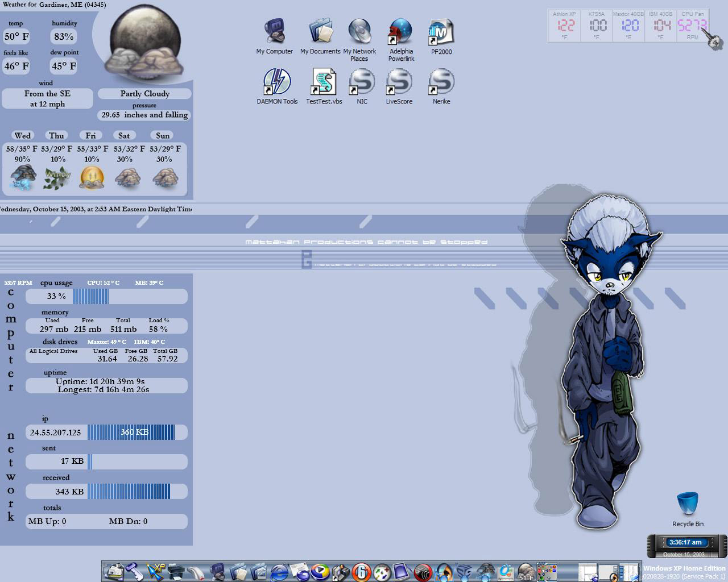Click the 51°F weather dock icon
This screenshot has height=582, width=728.
pos(526,572)
